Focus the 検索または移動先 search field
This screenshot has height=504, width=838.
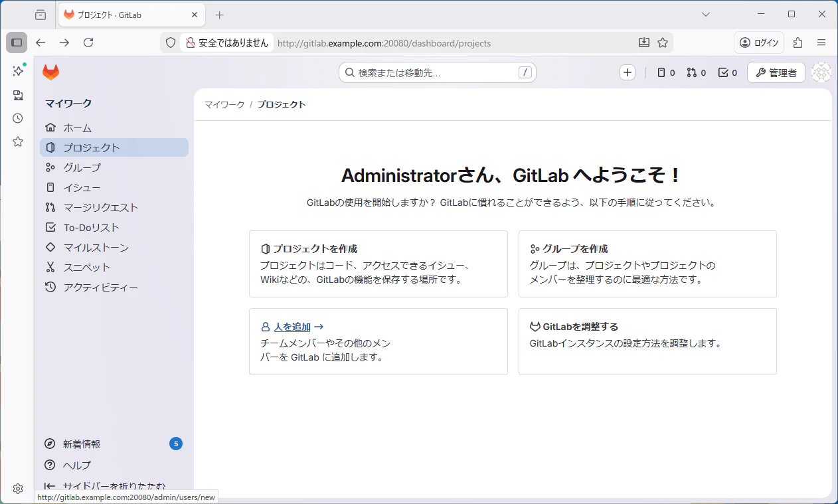[x=438, y=73]
